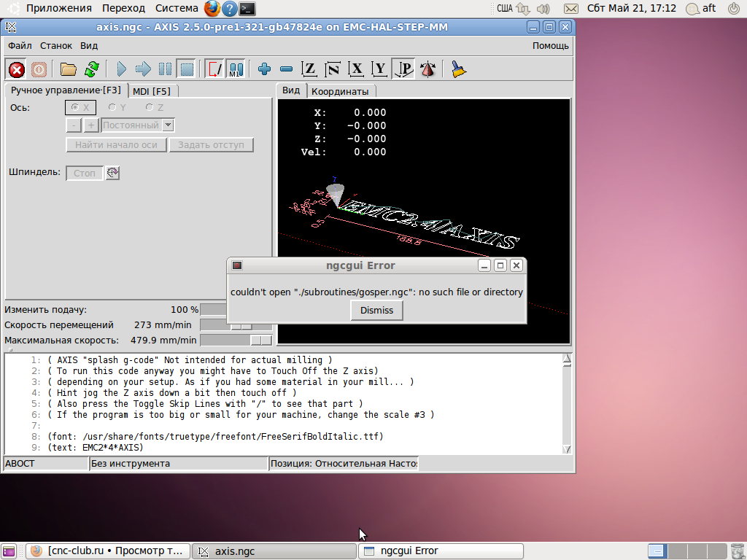Open volume control in system tray
747x560 pixels.
pos(543,9)
